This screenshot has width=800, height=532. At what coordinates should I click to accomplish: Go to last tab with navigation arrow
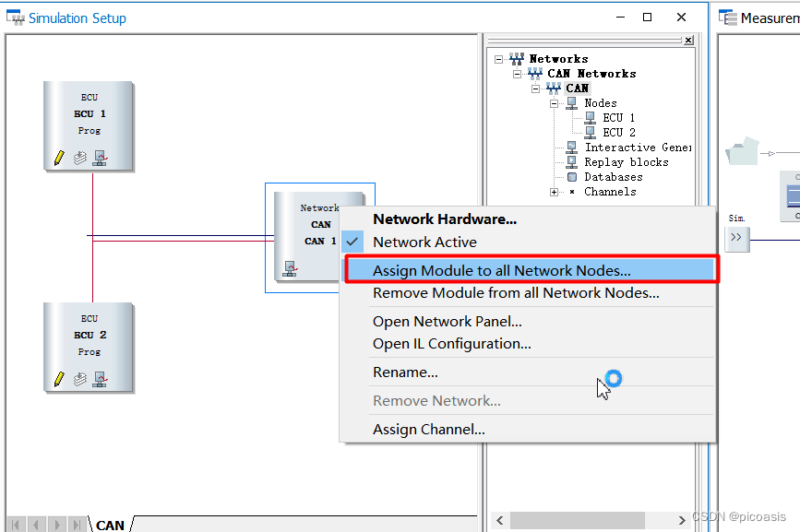78,525
